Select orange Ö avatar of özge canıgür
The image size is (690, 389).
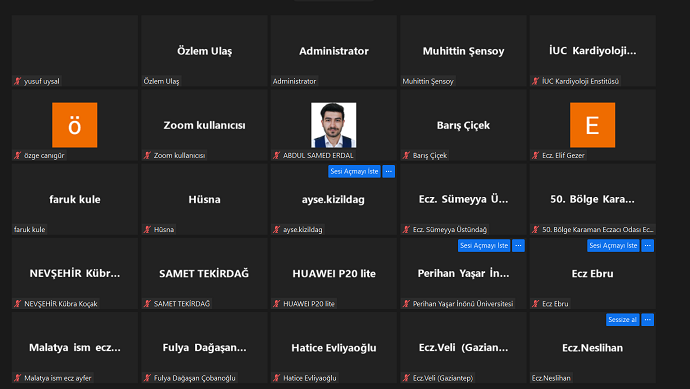coord(75,125)
